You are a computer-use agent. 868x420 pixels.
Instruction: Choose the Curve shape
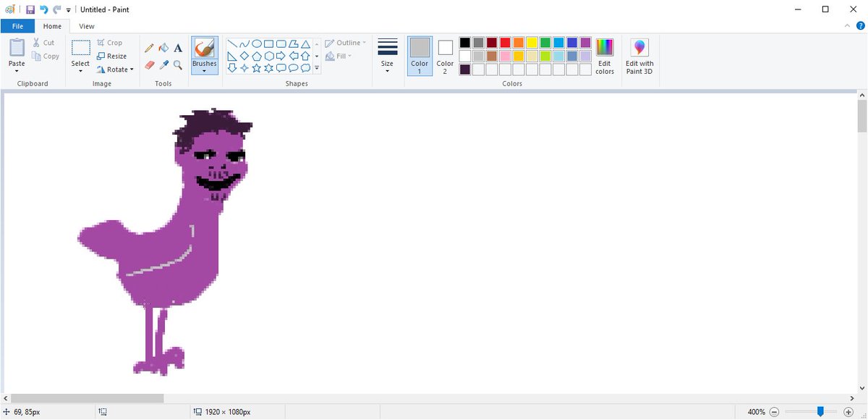(x=244, y=43)
